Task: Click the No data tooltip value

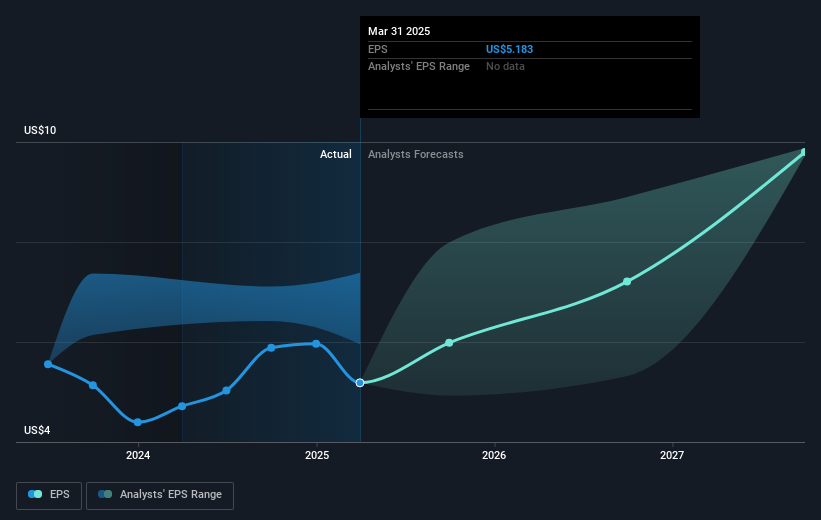Action: coord(505,67)
